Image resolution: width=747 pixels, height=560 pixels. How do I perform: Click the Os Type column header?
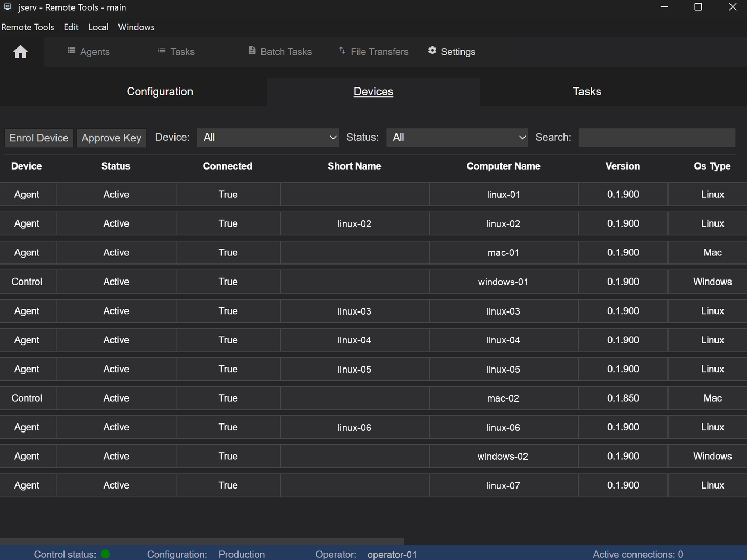712,166
